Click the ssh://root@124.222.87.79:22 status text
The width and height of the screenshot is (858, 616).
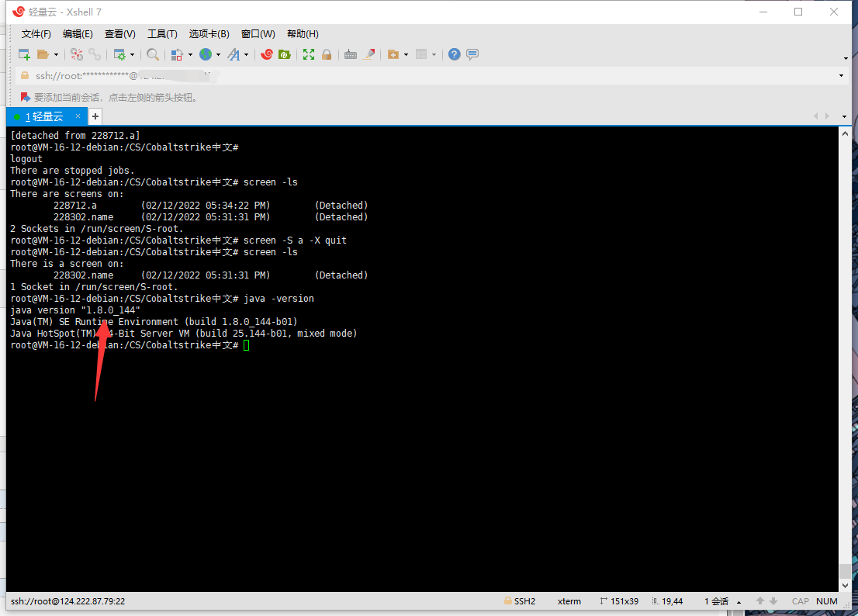click(67, 601)
